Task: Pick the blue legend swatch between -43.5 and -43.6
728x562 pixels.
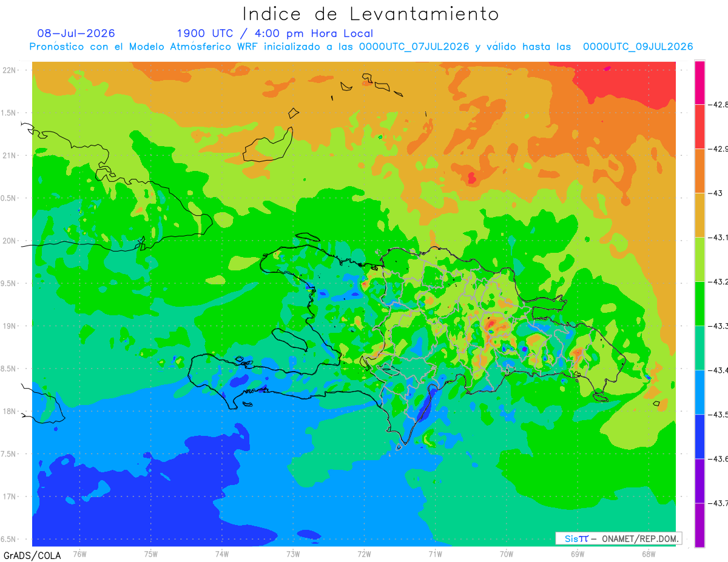Action: [699, 437]
